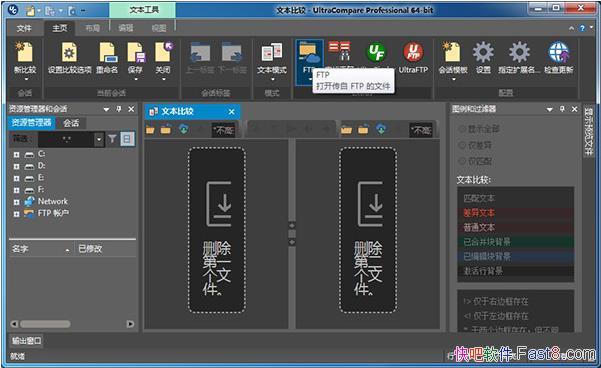Pin the 图例和过滤器 panel

562,109
